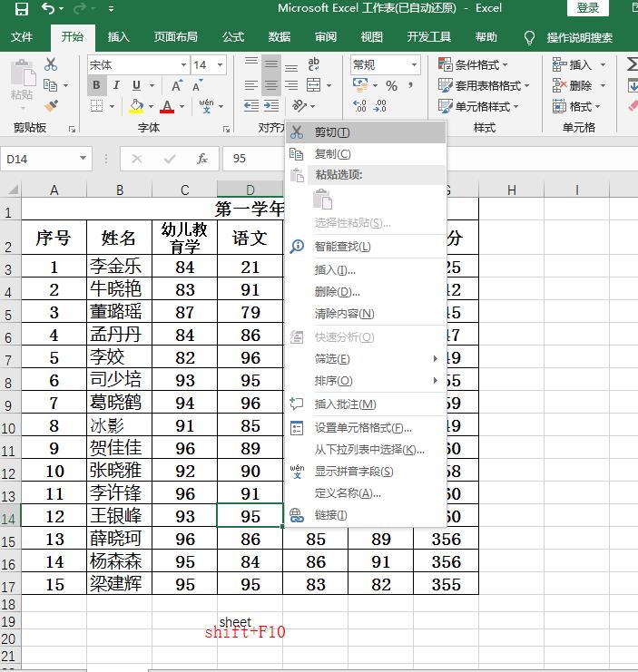Toggle Bold formatting button
638x672 pixels.
pyautogui.click(x=96, y=85)
